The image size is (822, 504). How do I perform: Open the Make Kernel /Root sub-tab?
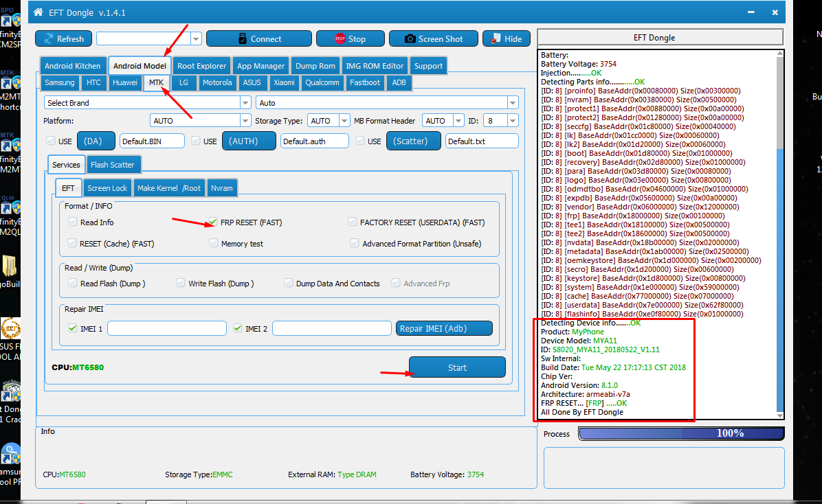(x=169, y=188)
